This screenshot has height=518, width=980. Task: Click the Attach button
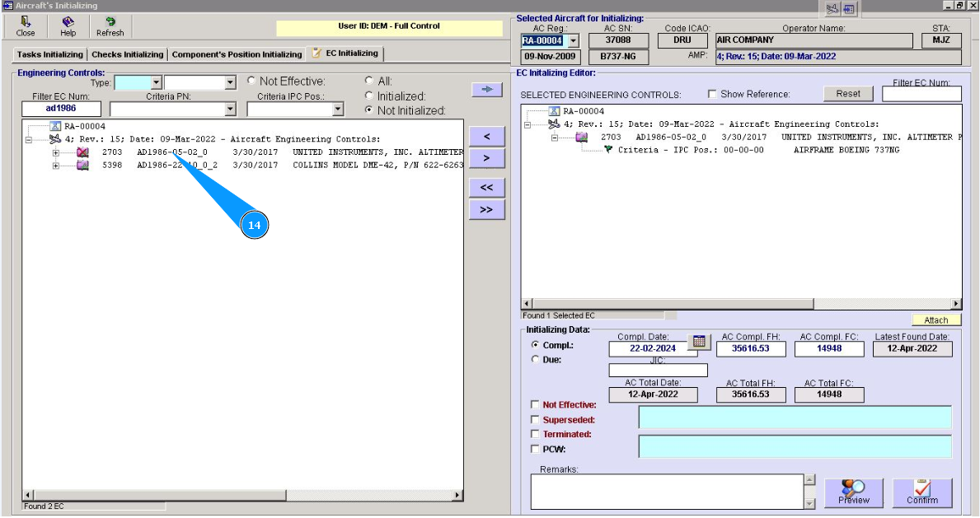935,320
